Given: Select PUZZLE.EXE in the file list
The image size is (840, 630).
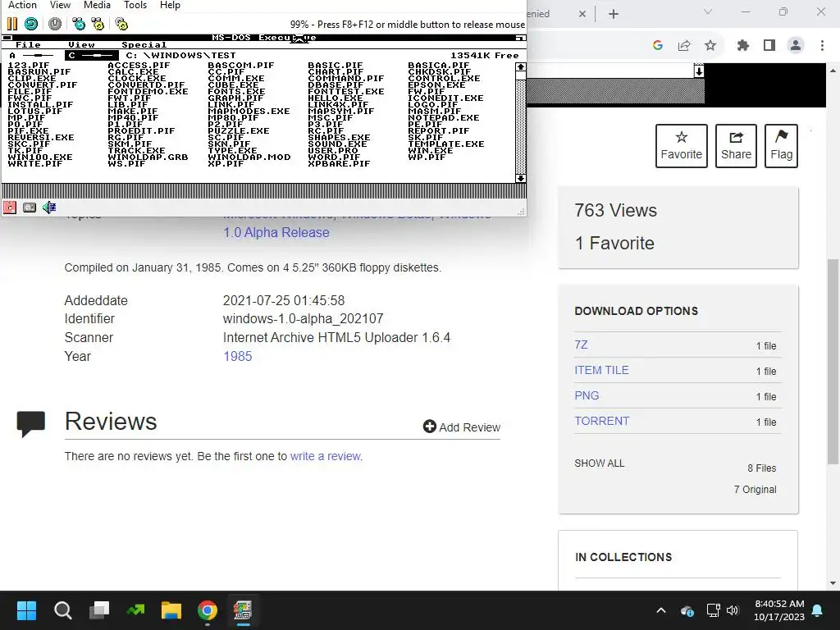Looking at the screenshot, I should tap(239, 130).
